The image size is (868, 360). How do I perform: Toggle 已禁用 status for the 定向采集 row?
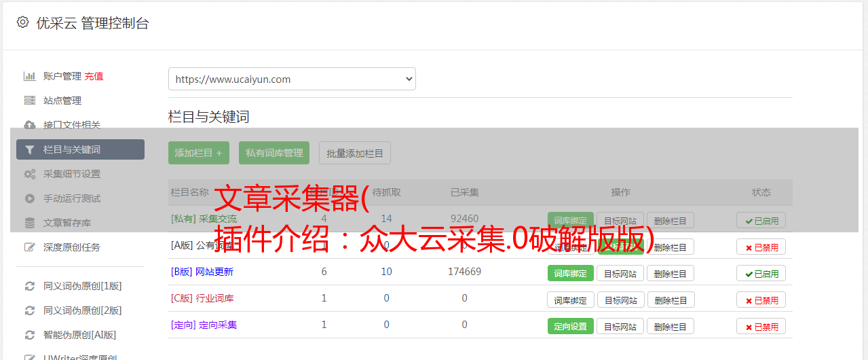(761, 327)
